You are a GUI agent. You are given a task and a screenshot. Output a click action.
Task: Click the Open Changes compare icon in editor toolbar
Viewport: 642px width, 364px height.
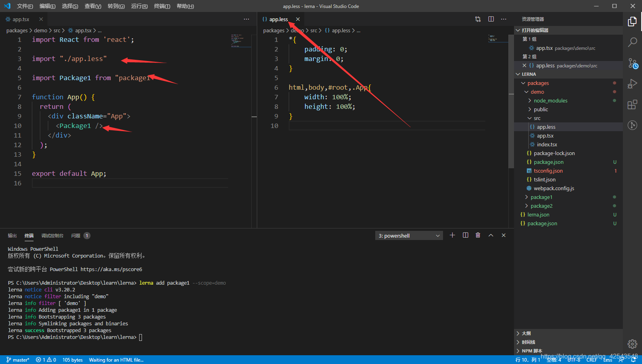pyautogui.click(x=478, y=19)
